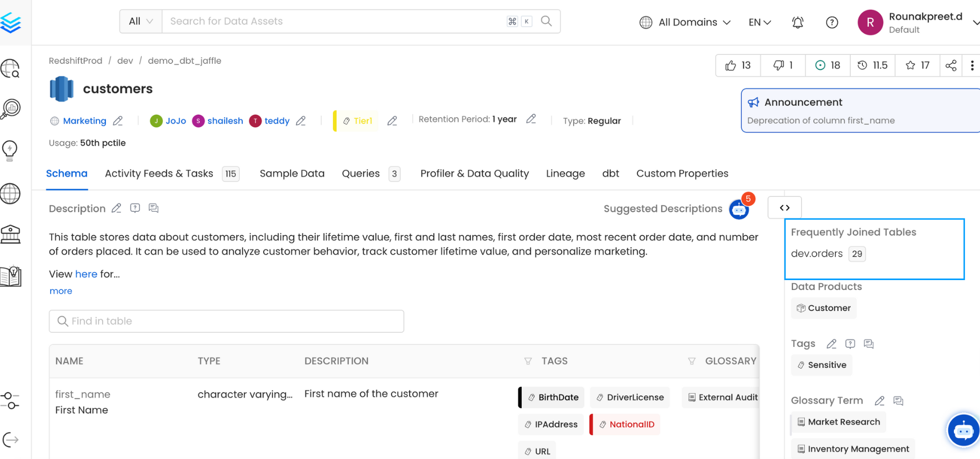Open the notifications bell

(798, 22)
